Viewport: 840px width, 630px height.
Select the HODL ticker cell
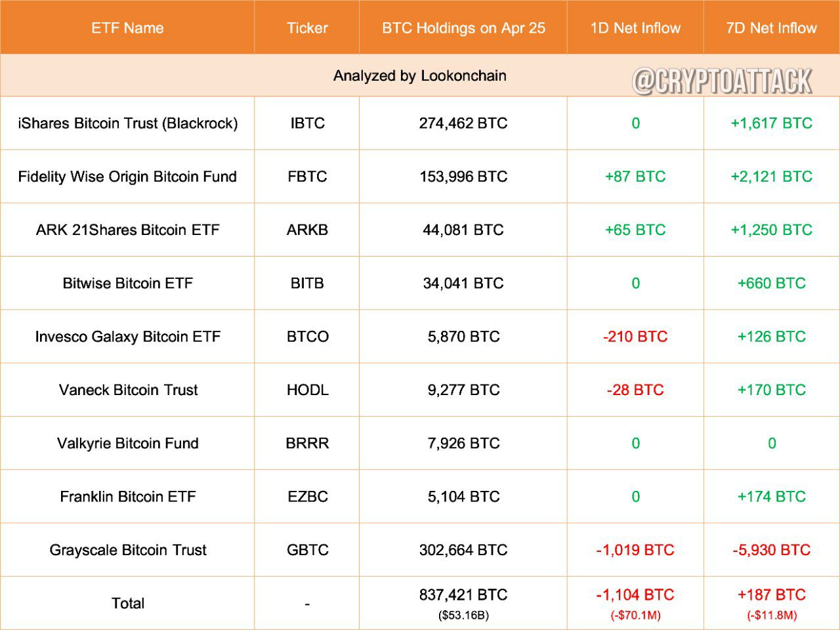[x=307, y=390]
